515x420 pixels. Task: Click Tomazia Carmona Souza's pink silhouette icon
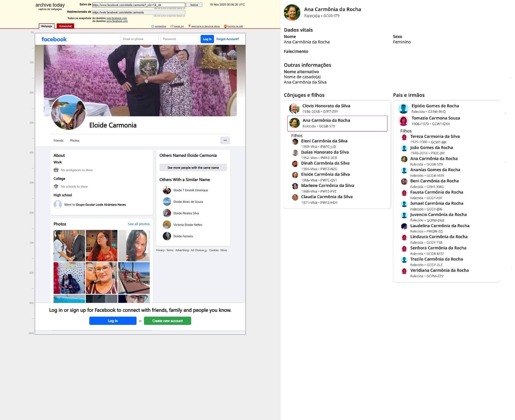click(x=403, y=121)
